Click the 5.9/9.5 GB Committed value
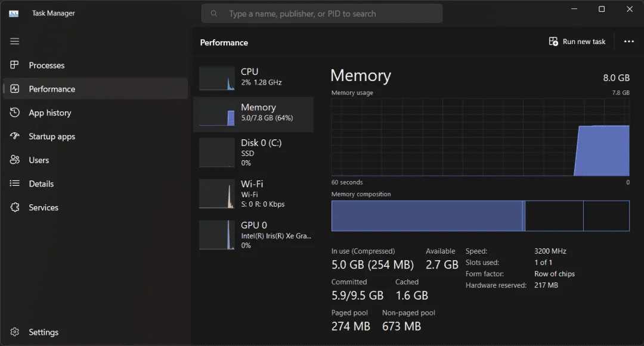Viewport: 644px width, 346px height. point(357,295)
